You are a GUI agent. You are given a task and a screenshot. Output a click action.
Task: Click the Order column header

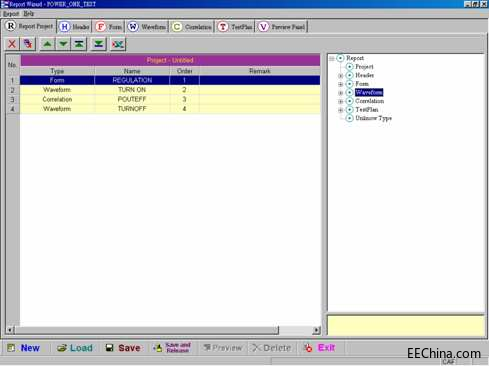click(x=185, y=71)
